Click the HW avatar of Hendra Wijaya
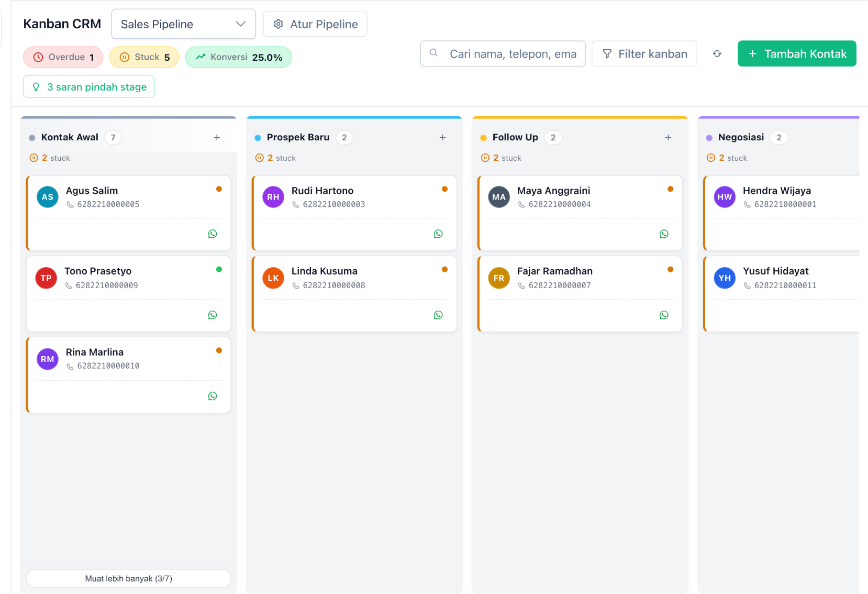This screenshot has height=594, width=868. tap(725, 197)
